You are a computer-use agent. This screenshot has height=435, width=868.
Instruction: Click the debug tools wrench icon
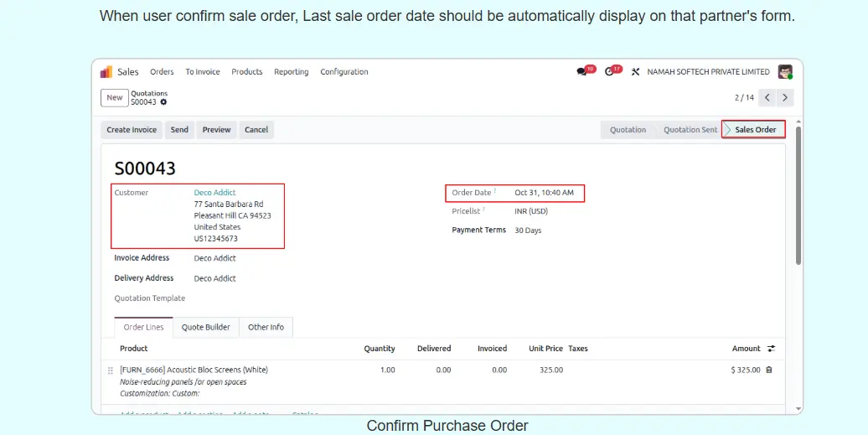636,72
